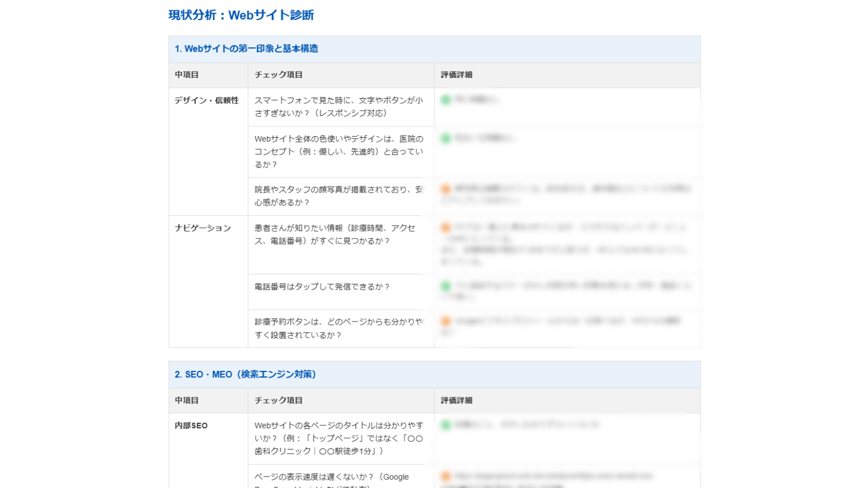The width and height of the screenshot is (868, 488).
Task: Click the green status icon beside the color concept check
Action: (445, 138)
